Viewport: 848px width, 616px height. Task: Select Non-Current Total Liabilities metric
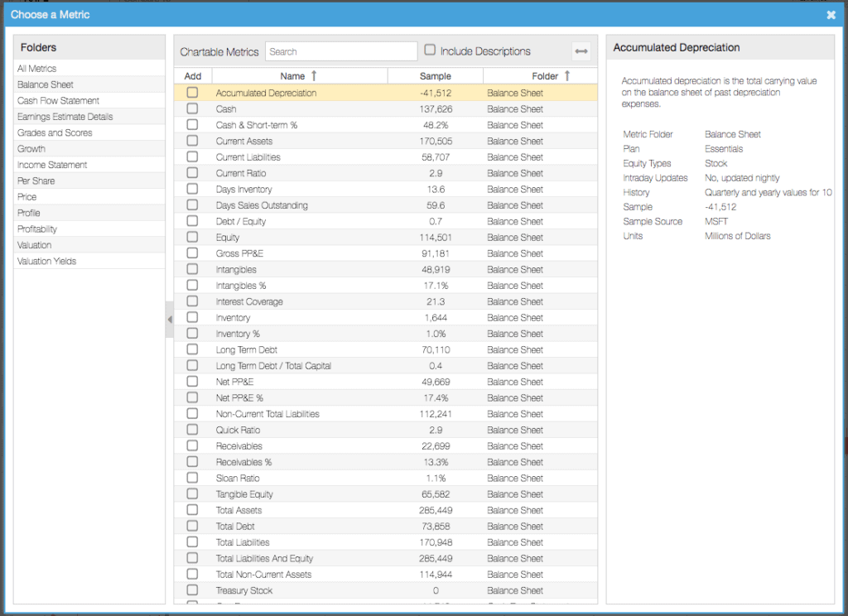click(x=386, y=414)
